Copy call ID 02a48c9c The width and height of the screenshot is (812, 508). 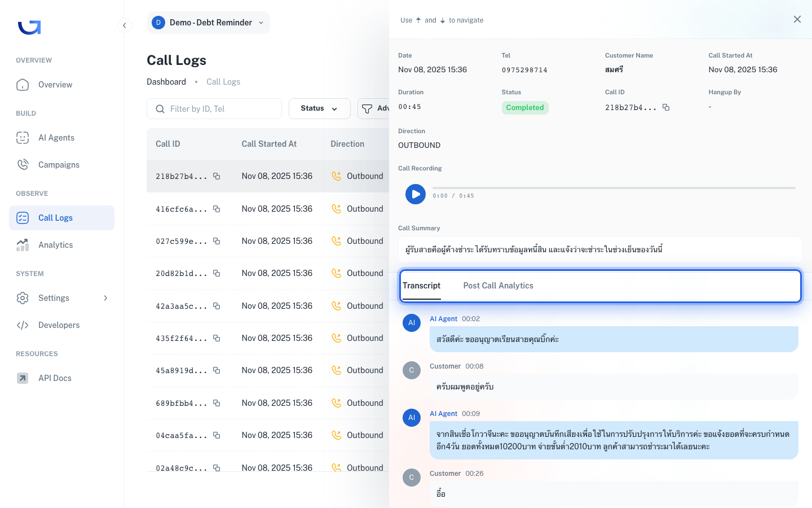pyautogui.click(x=217, y=468)
